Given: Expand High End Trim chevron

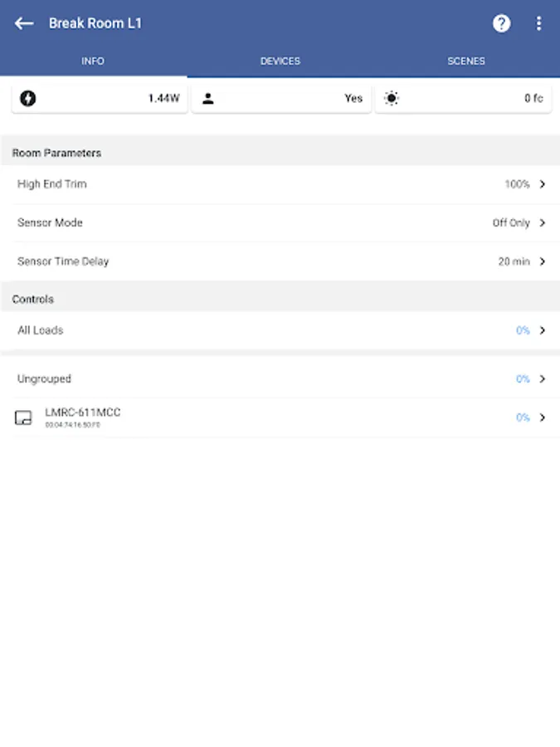Looking at the screenshot, I should click(543, 184).
